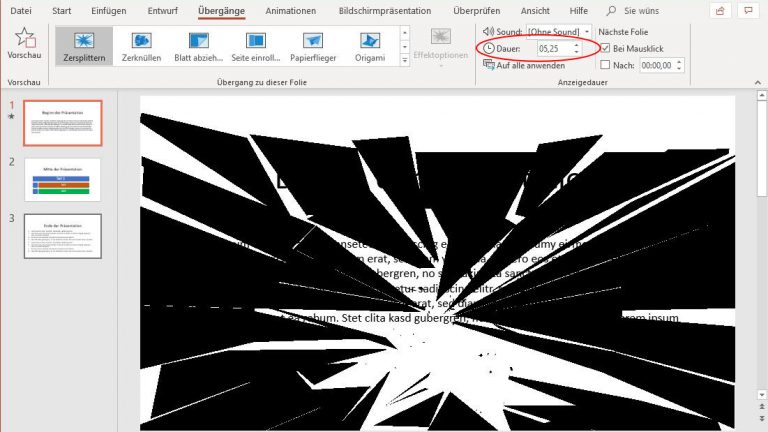Increase the Dauer value with up arrow

[576, 45]
